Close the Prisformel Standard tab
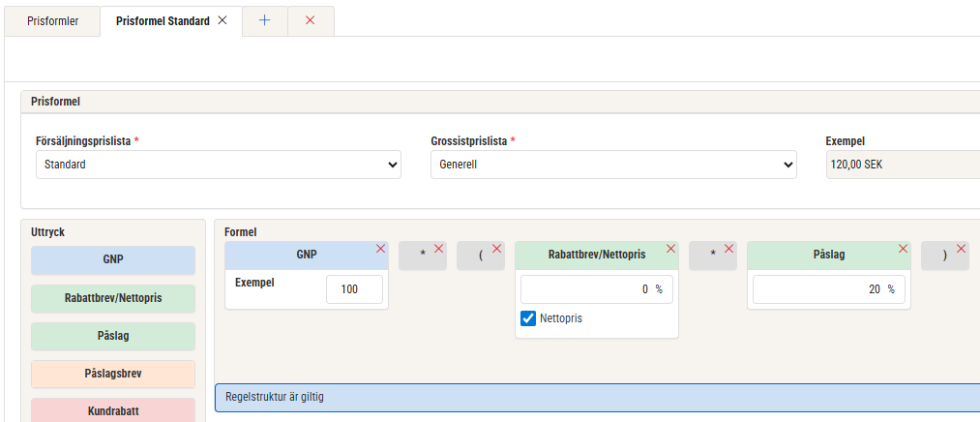Image resolution: width=980 pixels, height=422 pixels. (223, 20)
